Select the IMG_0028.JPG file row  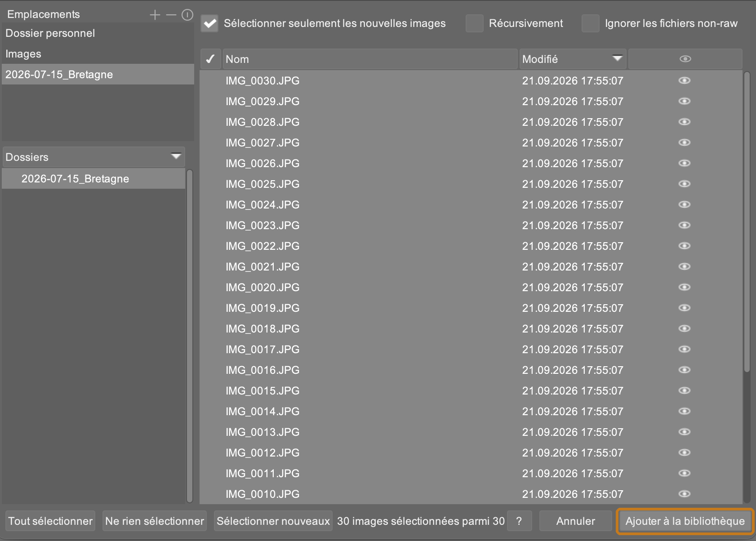pos(471,122)
